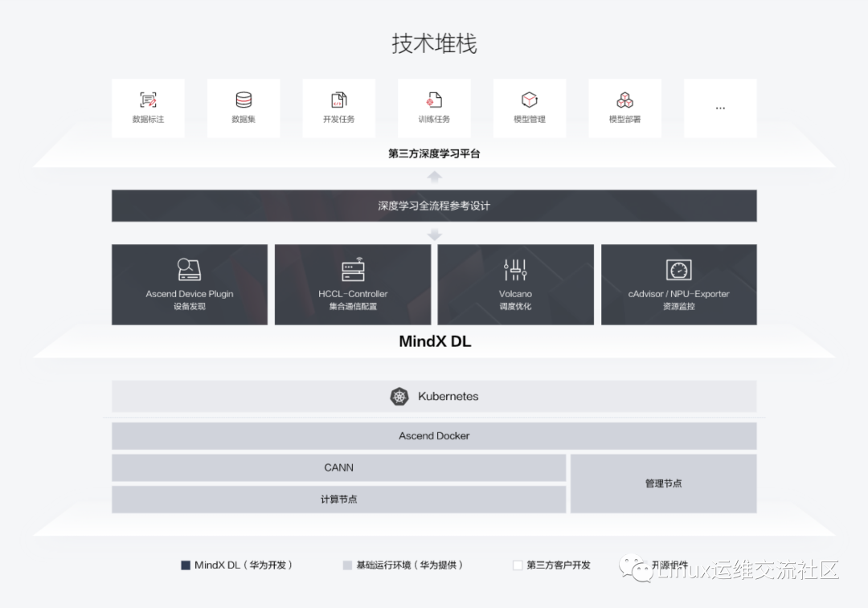The width and height of the screenshot is (868, 608).
Task: Click the 资源监控 caption
Action: coord(678,306)
